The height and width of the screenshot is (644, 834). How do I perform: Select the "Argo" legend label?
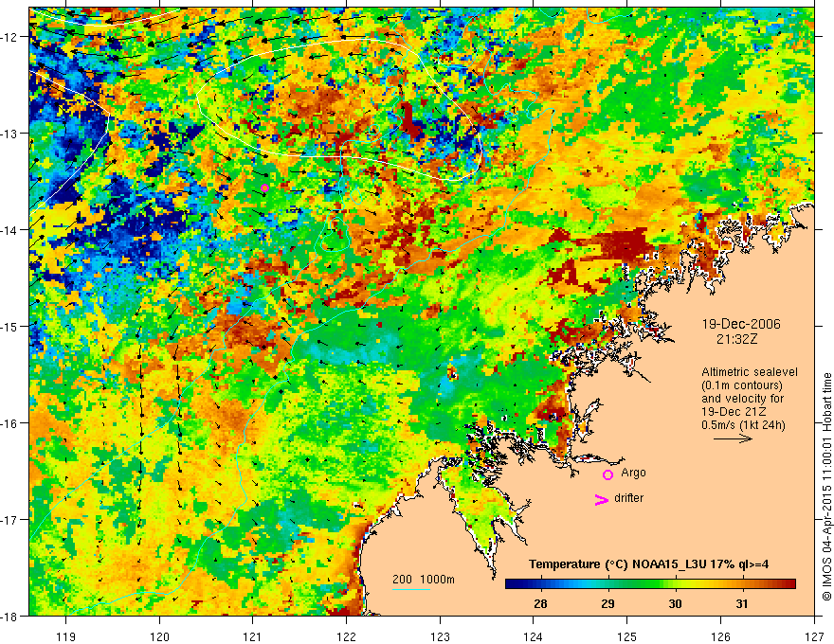(x=633, y=473)
